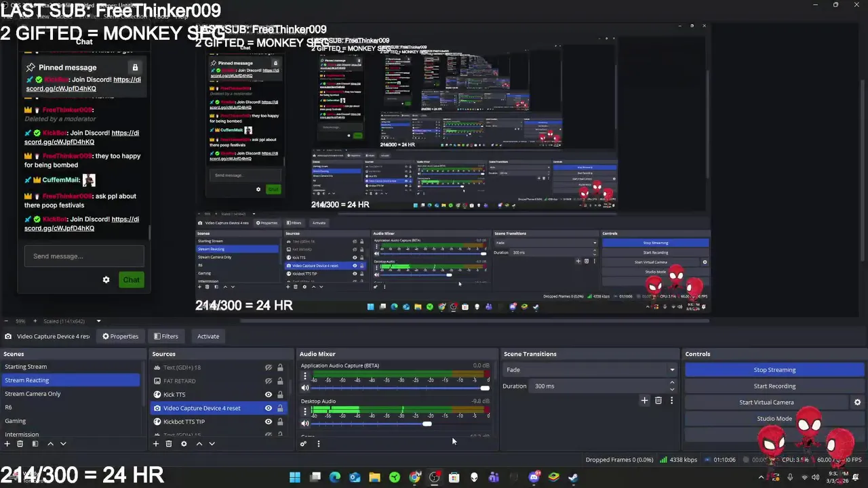Open Windows Start menu

(295, 477)
